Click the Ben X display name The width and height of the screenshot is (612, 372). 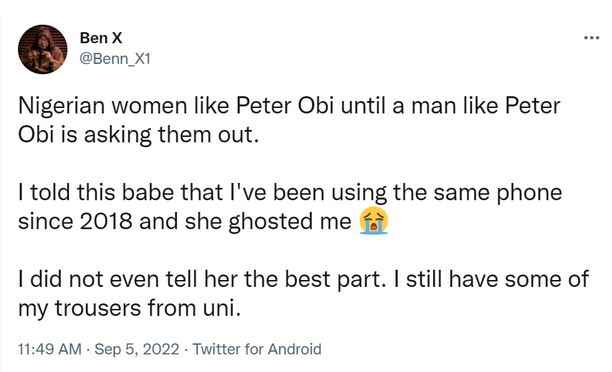(x=101, y=38)
